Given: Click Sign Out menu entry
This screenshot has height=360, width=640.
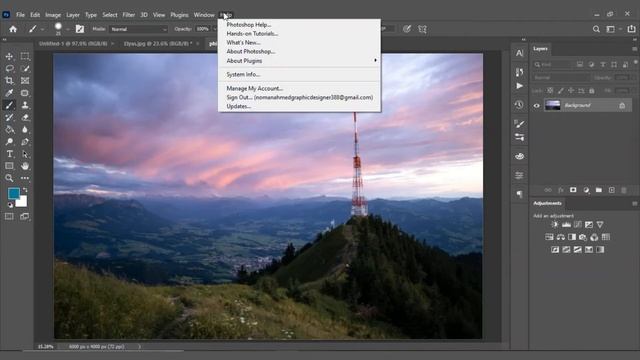Looking at the screenshot, I should pos(300,97).
